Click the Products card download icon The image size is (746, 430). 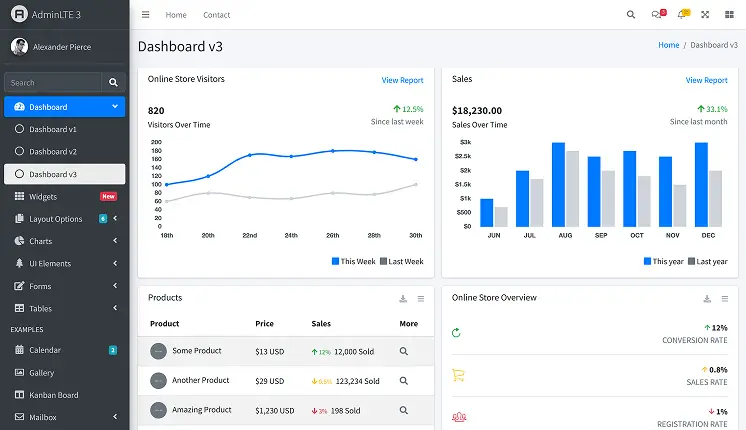pos(403,299)
